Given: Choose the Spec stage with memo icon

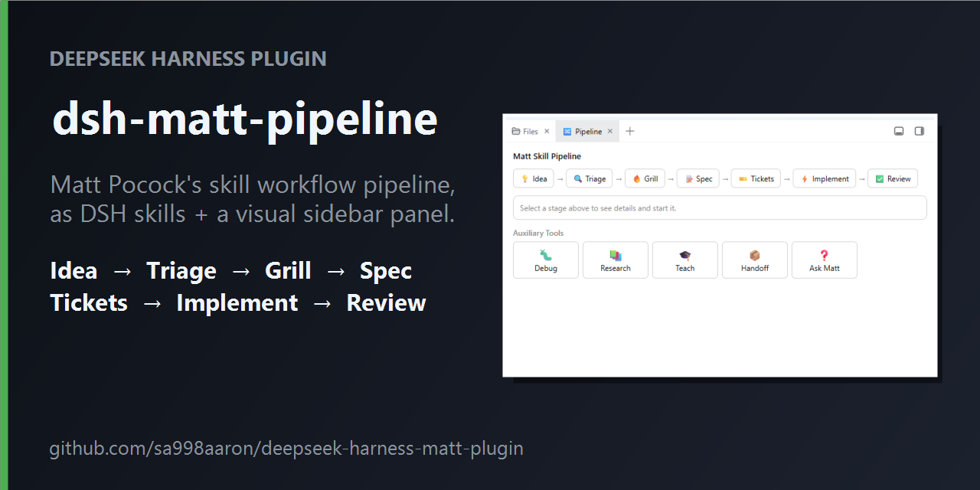Looking at the screenshot, I should click(698, 179).
